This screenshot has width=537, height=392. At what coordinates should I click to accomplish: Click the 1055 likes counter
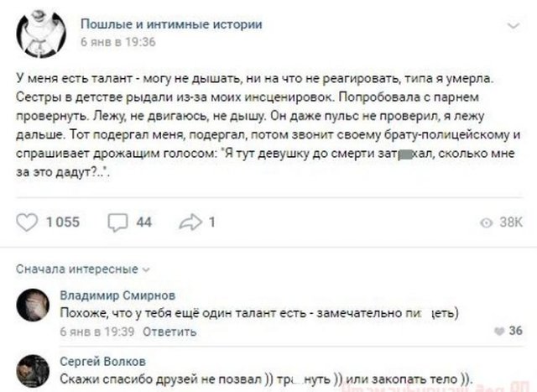[x=61, y=222]
